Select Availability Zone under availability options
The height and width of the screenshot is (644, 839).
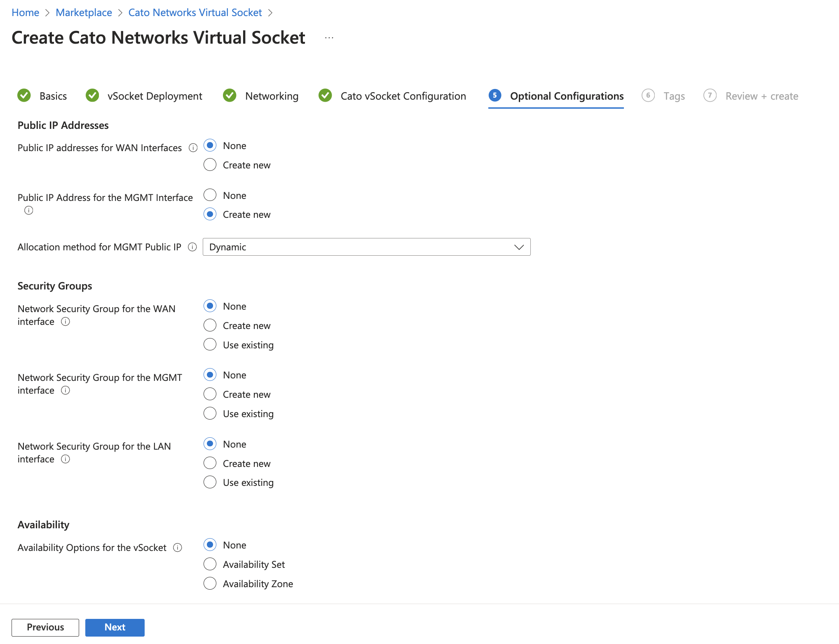pos(210,583)
